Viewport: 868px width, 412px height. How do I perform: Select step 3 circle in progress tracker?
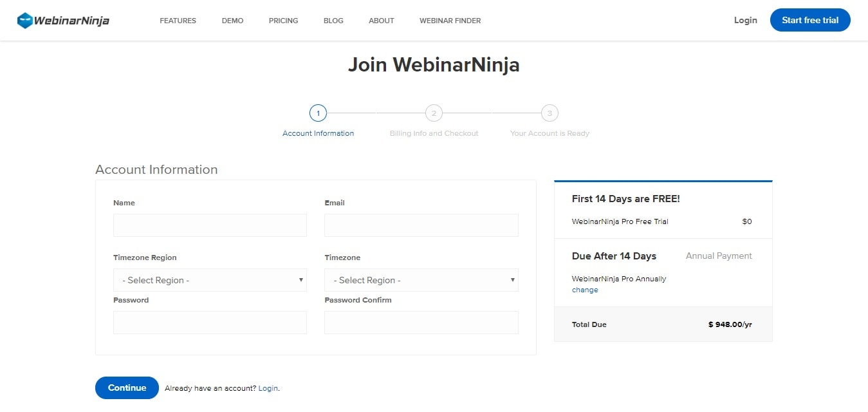pos(549,113)
